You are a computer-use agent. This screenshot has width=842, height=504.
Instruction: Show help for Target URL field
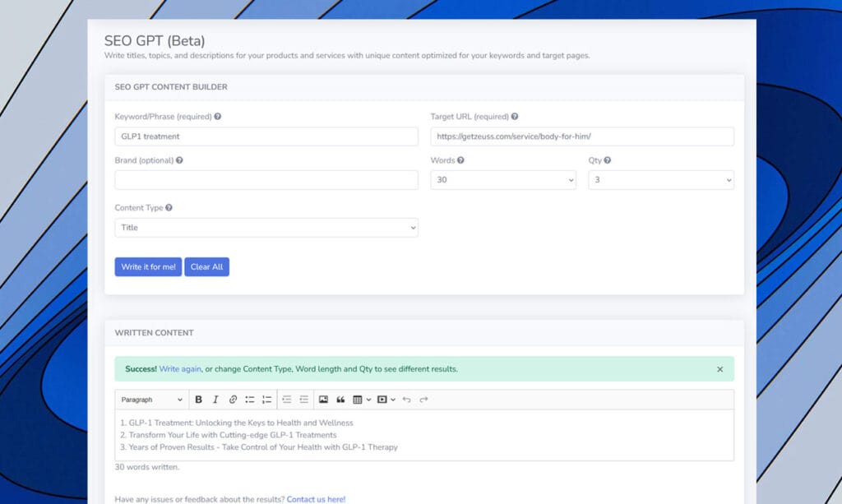pos(515,117)
